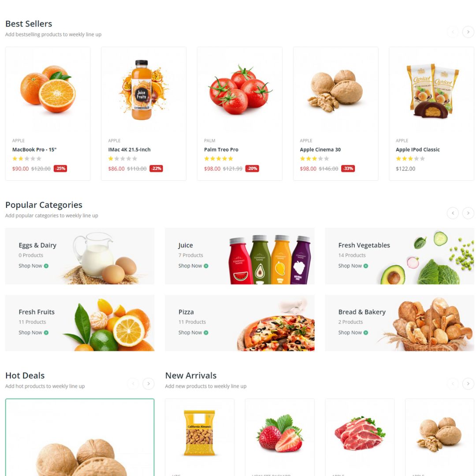Open Shop Now link for Fresh Vegetables
Screen dimensions: 476x476
[353, 266]
